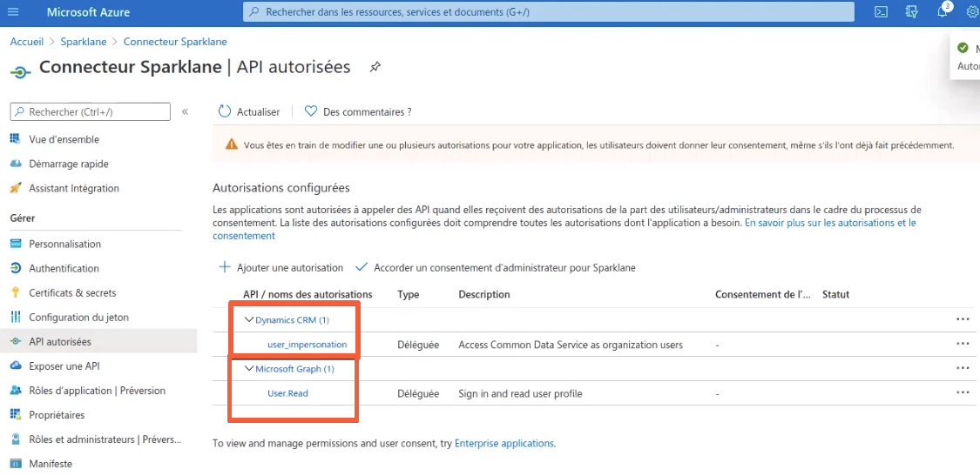
Task: Open directory and subscription filter icon
Action: (912, 12)
